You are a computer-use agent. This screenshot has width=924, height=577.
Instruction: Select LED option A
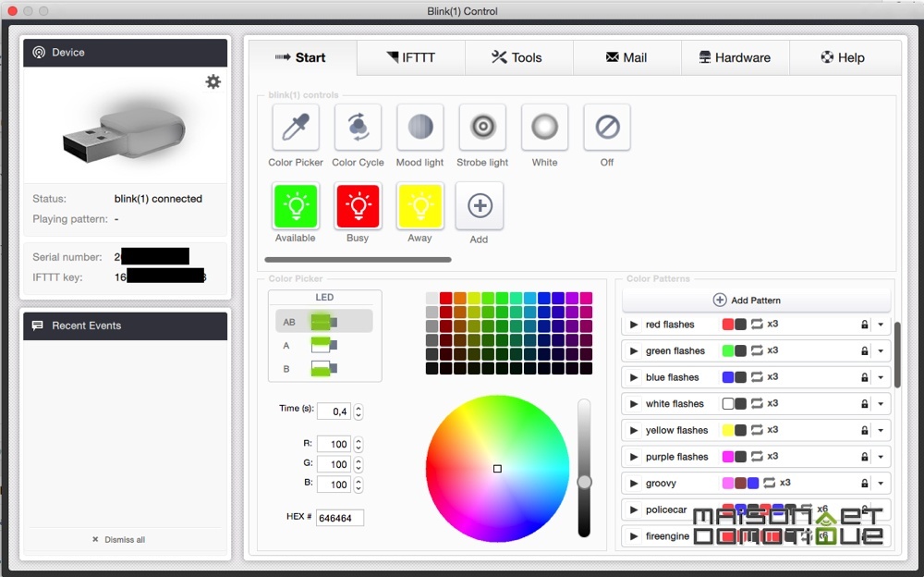pyautogui.click(x=324, y=345)
